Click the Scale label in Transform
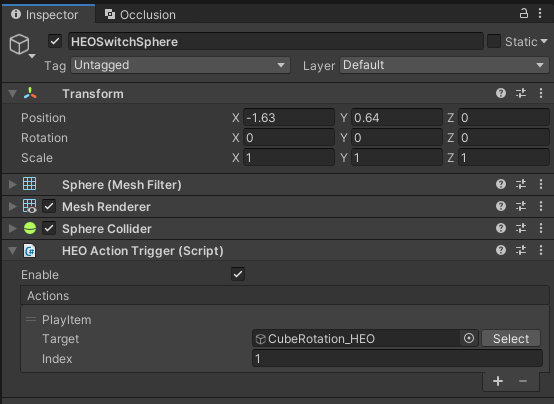Screen dimensions: 554x404 [37, 158]
